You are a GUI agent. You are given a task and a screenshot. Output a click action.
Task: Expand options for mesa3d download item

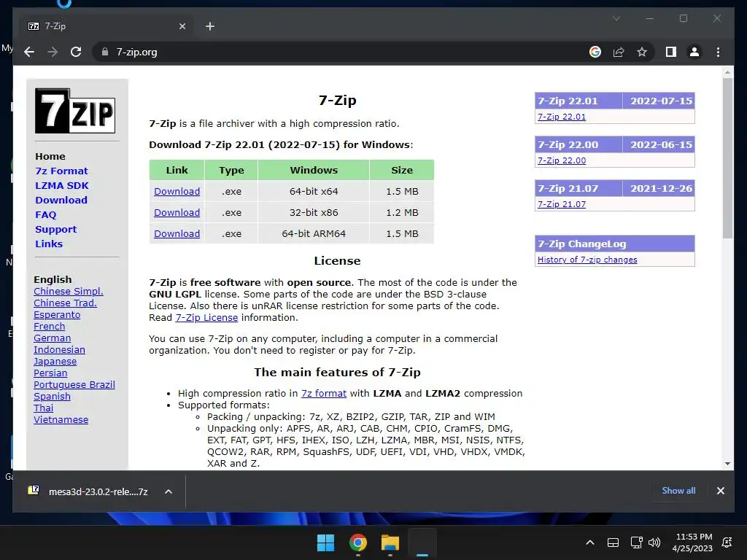pyautogui.click(x=169, y=491)
